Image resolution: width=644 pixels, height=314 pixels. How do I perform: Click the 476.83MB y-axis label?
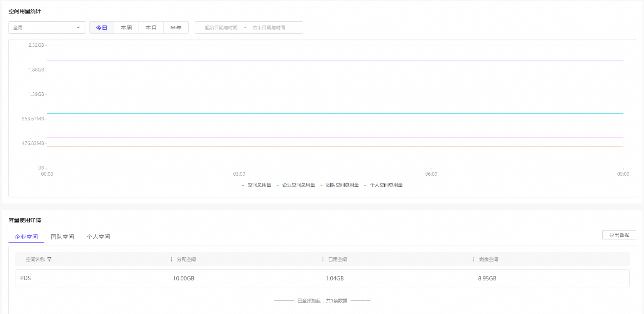pos(33,143)
